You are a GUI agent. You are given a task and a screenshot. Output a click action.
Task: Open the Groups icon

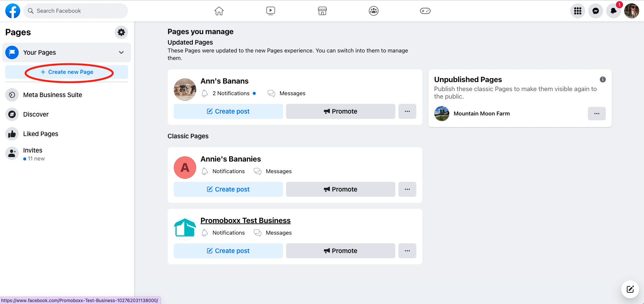(374, 11)
